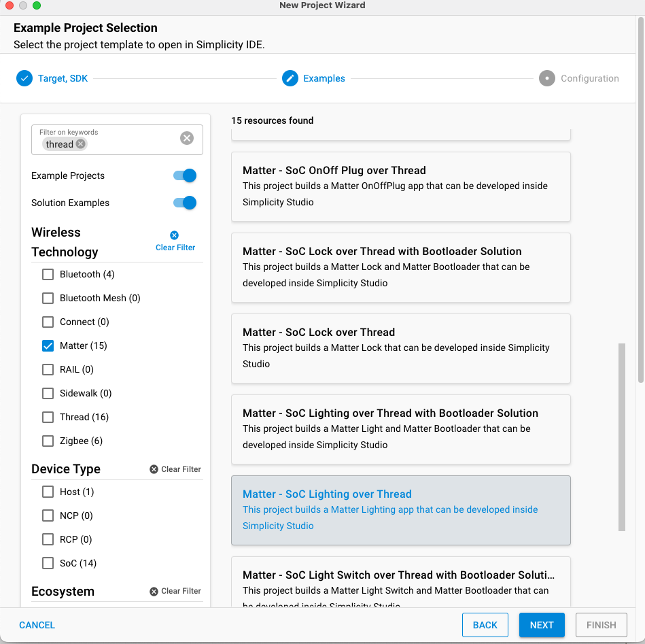Click CANCEL to exit the wizard

37,625
